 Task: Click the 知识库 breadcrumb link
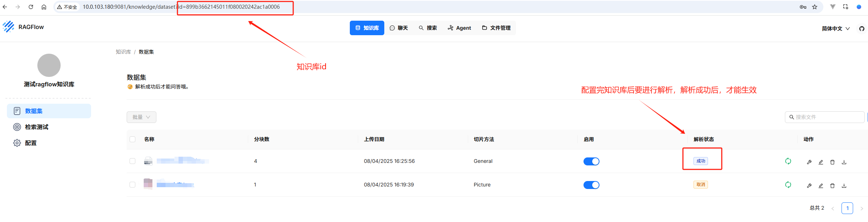coord(123,52)
